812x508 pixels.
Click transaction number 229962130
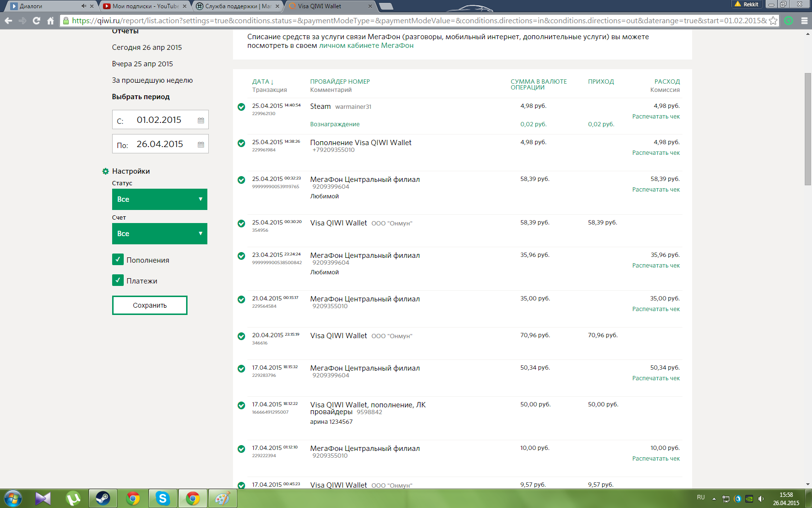click(x=263, y=114)
